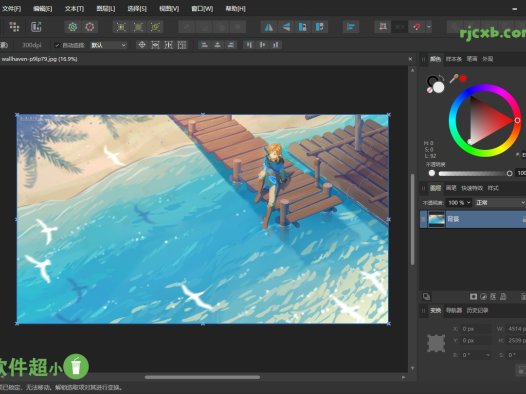Toggle the 自动选择 checkbox

click(57, 45)
